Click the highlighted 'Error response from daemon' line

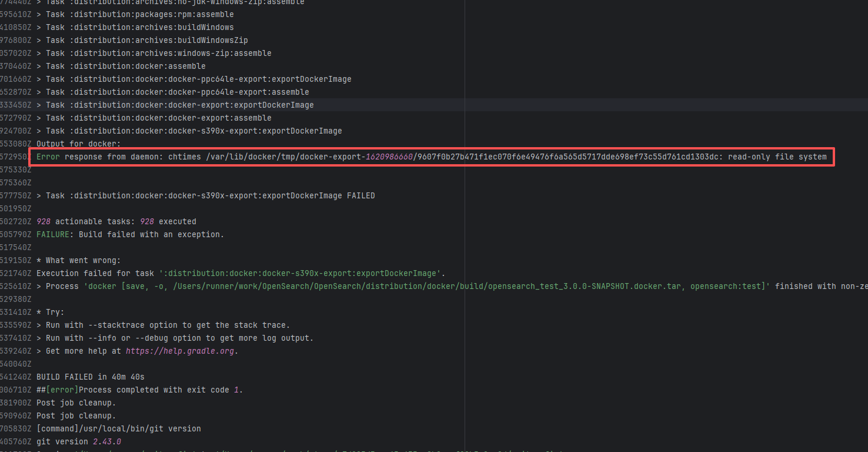coord(431,157)
